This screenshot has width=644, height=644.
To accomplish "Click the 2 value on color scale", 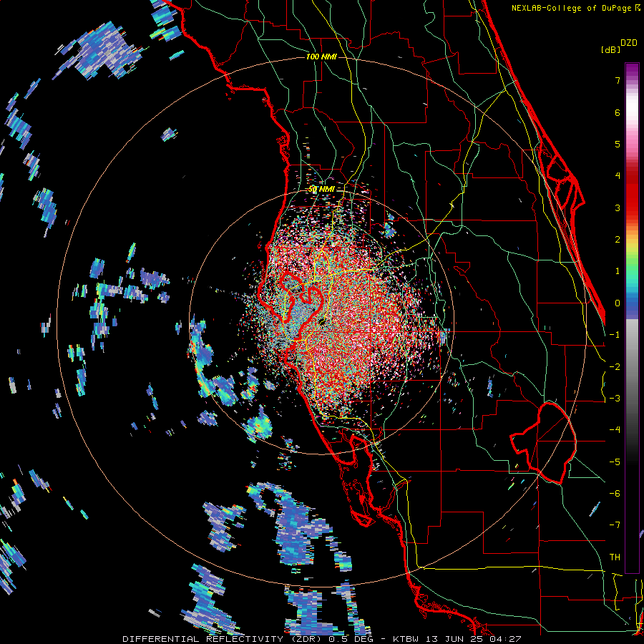I will 618,240.
